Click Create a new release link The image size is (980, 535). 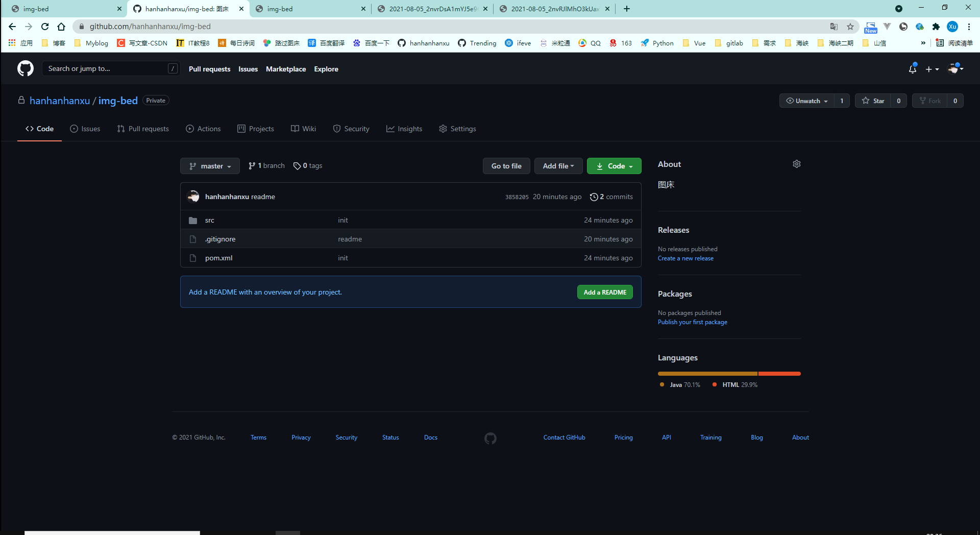click(685, 258)
